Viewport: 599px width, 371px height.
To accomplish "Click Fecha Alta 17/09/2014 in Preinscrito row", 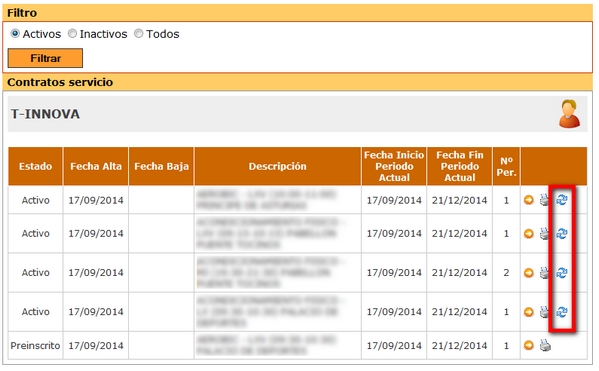I will coord(96,345).
